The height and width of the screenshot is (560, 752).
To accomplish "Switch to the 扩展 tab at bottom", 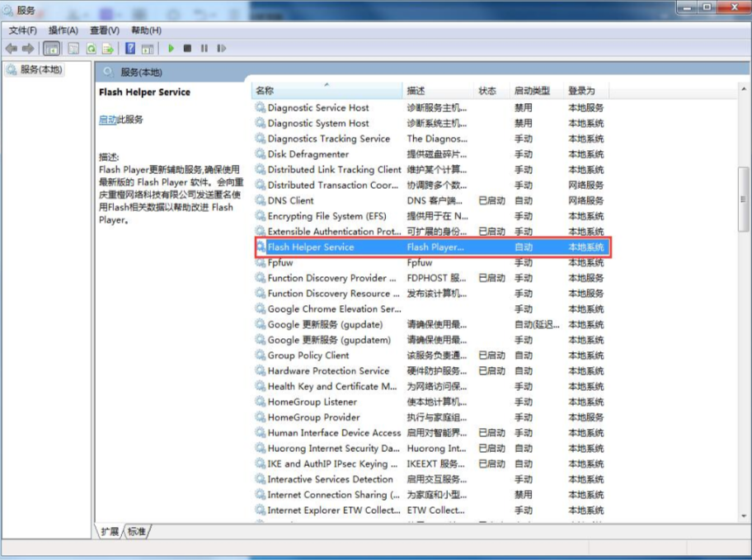I will pos(110,532).
